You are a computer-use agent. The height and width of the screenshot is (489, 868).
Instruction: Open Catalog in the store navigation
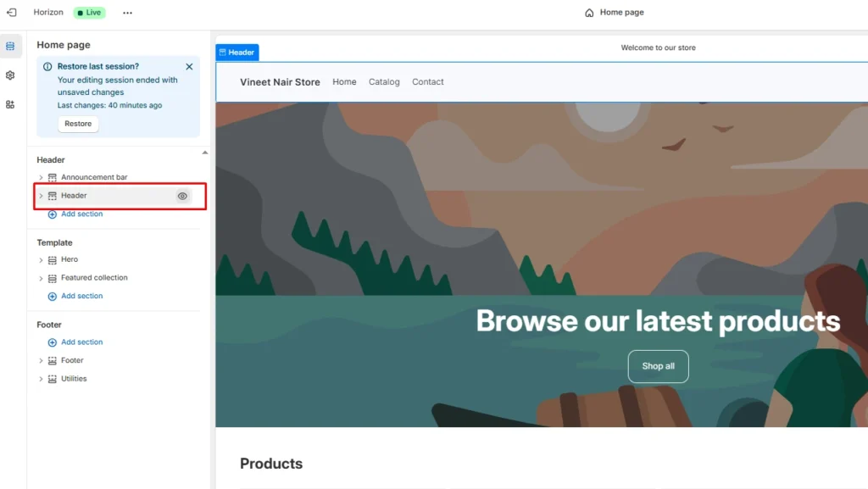click(384, 81)
